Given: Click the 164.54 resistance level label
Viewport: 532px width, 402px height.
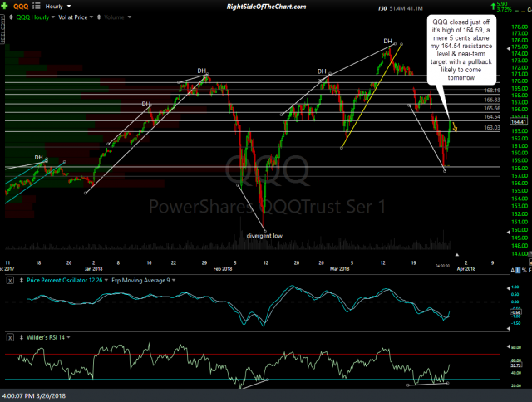Looking at the screenshot, I should (x=492, y=116).
